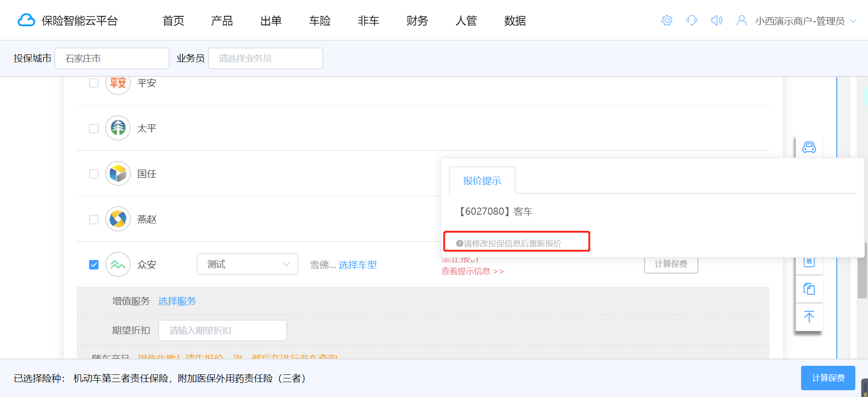Open the 投保城市 field showing 石家庄市
The image size is (868, 397).
pos(112,58)
